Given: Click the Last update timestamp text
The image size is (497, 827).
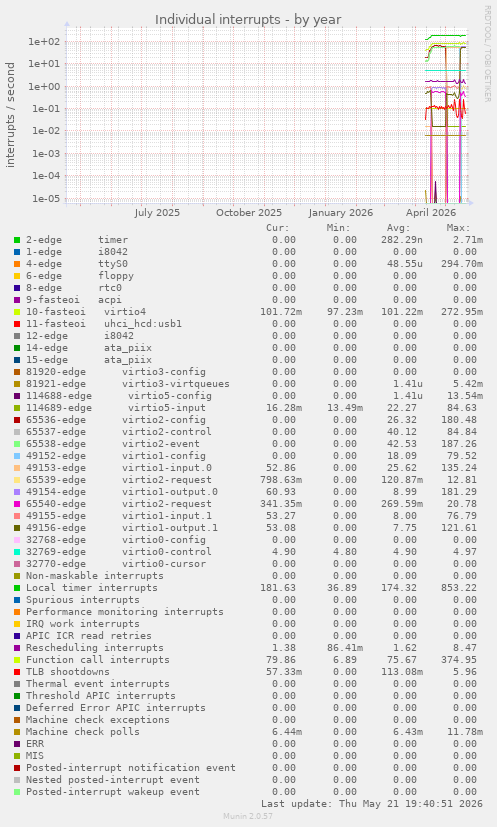Looking at the screenshot, I should (x=372, y=804).
